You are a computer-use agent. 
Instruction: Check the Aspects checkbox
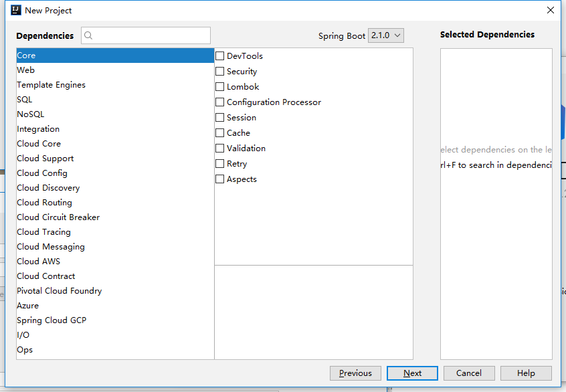(219, 179)
